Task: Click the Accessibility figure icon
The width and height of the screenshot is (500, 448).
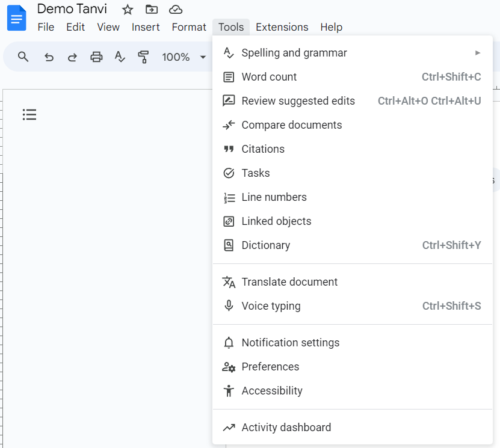Action: tap(229, 391)
